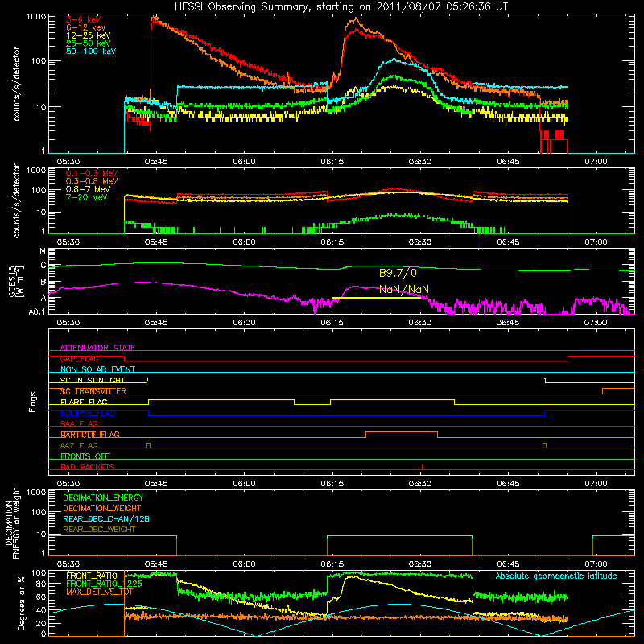
Task: Click the 05:30 tick label under the top plot
Action: (x=68, y=162)
